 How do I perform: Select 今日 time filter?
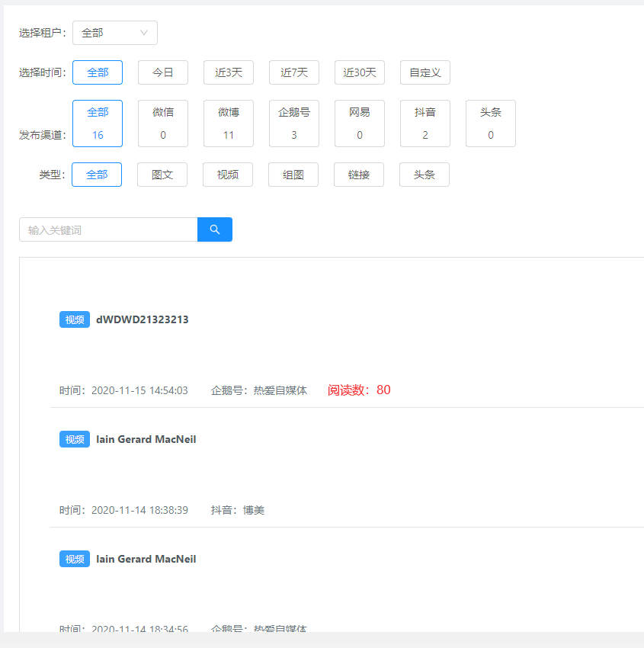[162, 72]
